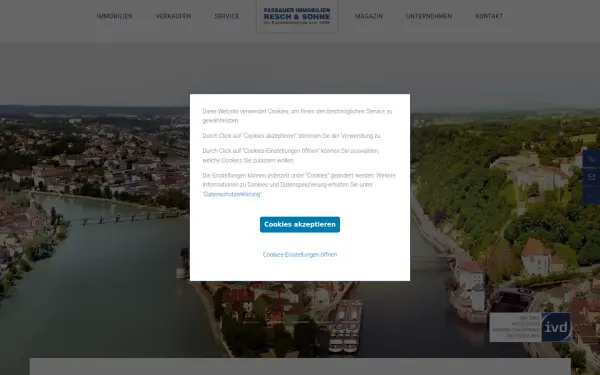
Task: Open the Datenschutzerklärung link
Action: pyautogui.click(x=232, y=194)
